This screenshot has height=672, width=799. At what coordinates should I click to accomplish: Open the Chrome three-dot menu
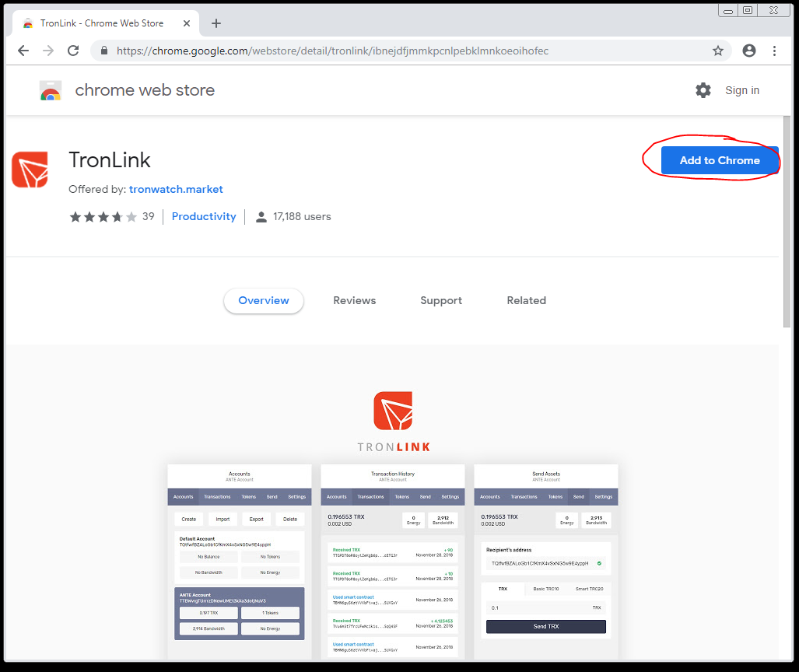775,51
